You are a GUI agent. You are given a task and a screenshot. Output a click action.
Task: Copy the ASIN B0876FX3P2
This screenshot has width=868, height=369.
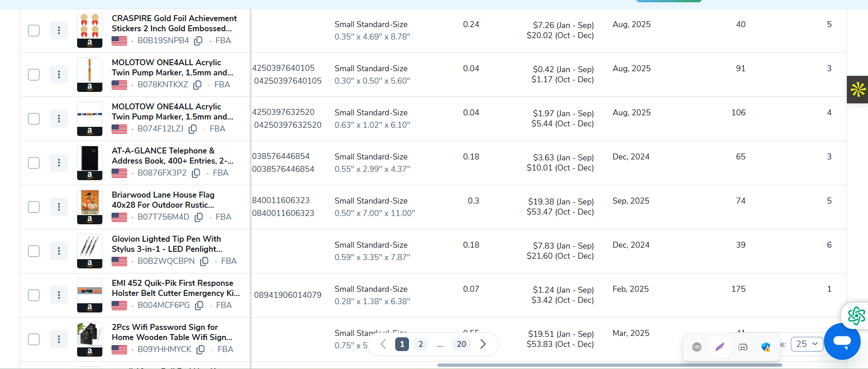pos(196,173)
